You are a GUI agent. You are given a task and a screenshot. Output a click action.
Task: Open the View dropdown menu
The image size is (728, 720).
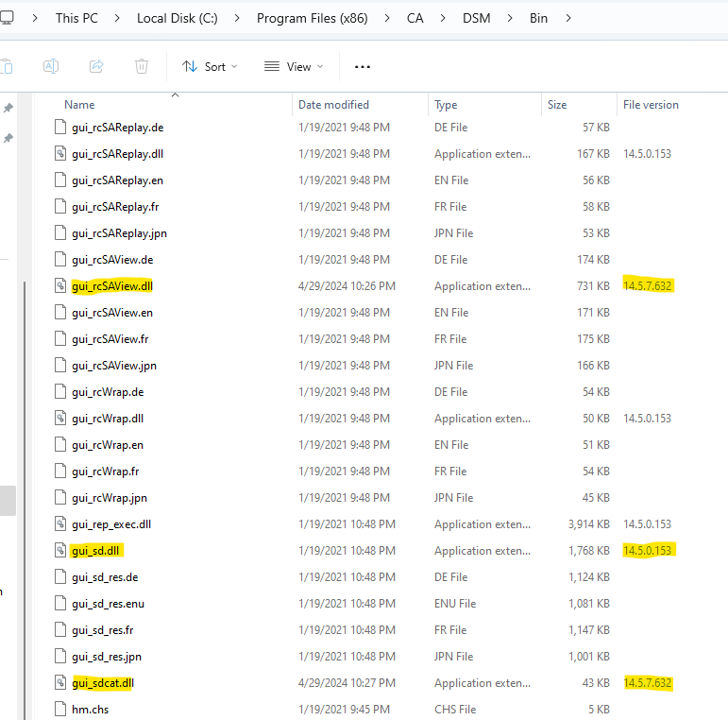[x=293, y=66]
